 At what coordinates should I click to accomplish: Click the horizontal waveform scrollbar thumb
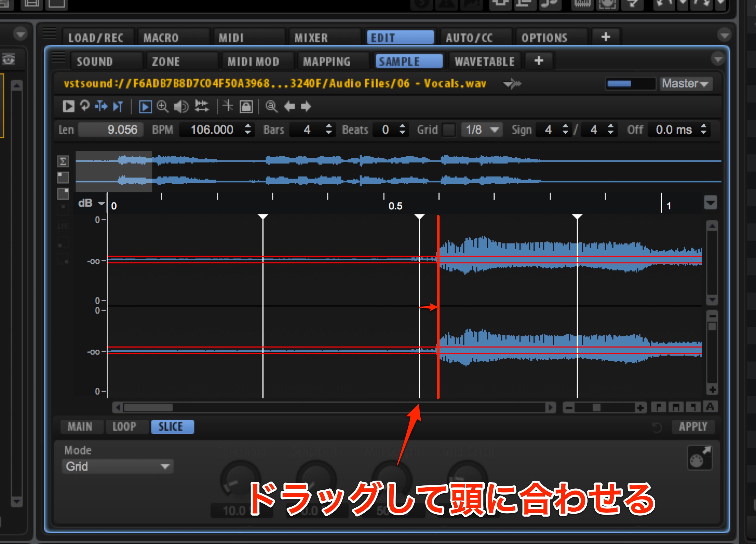pyautogui.click(x=148, y=407)
